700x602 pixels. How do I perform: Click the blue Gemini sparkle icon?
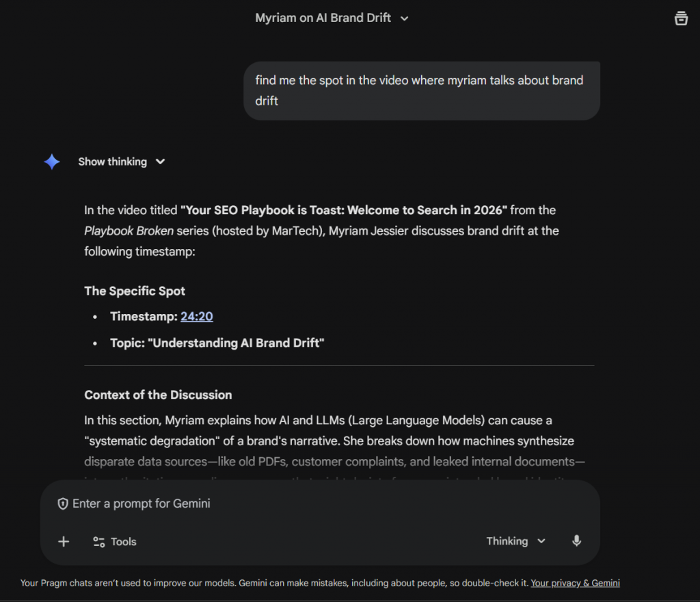coord(52,161)
